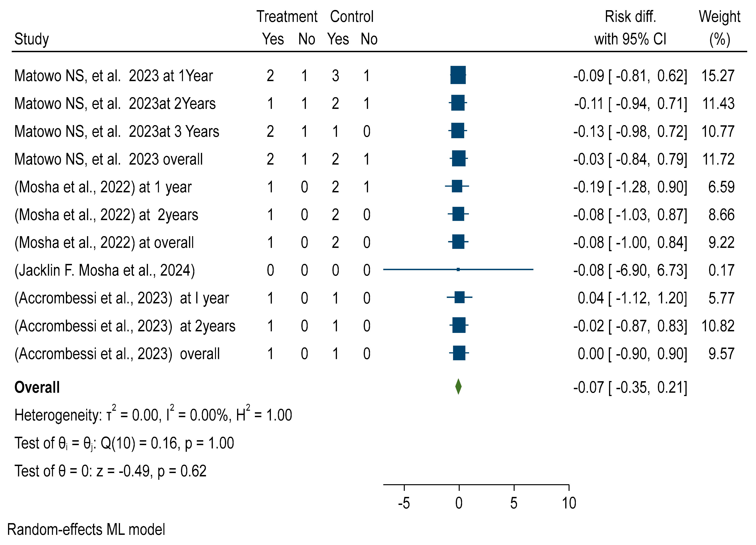Click the axis tick label -5
Viewport: 756px width, 545px height.
404,503
